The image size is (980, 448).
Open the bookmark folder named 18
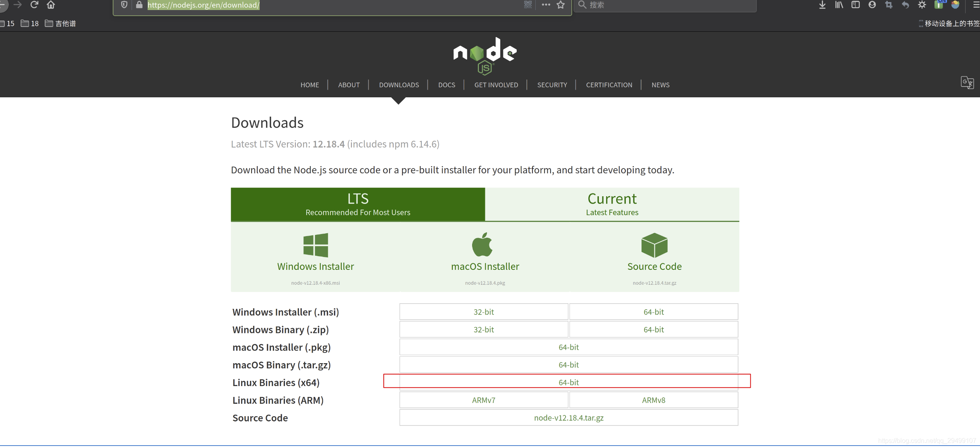30,24
